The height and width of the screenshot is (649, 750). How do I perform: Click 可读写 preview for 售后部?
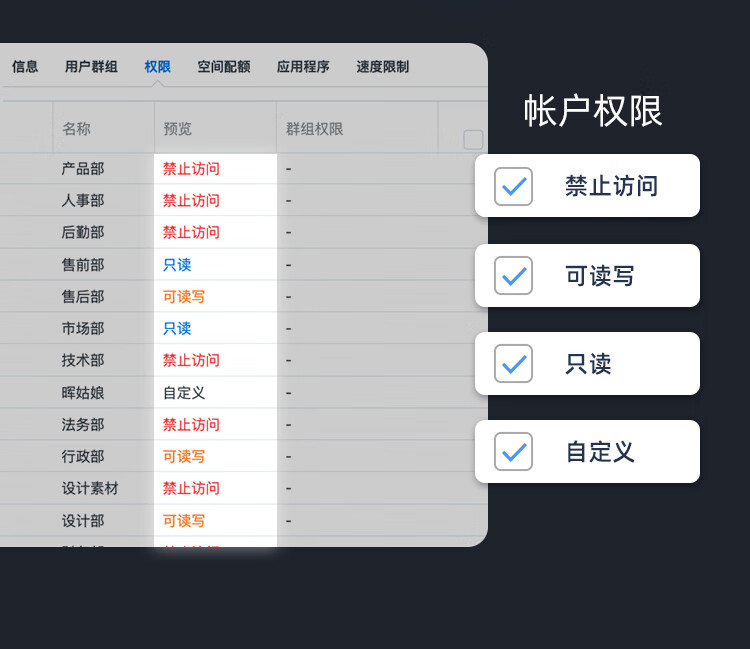(184, 297)
